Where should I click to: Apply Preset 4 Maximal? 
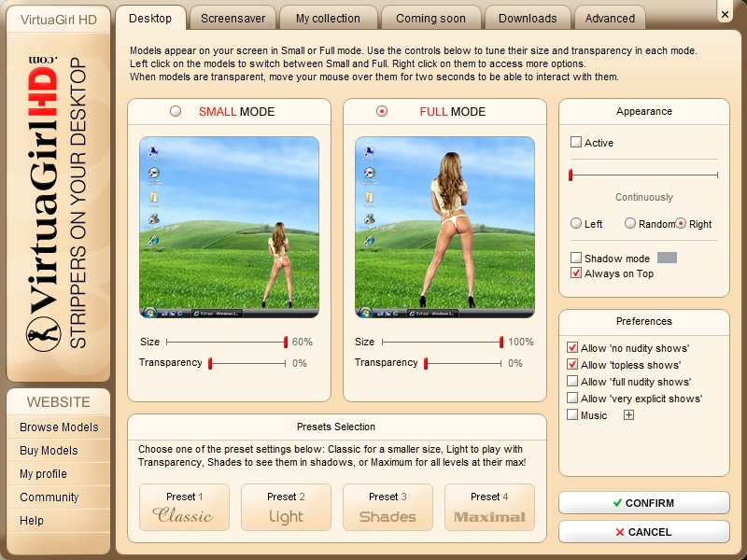tap(489, 508)
